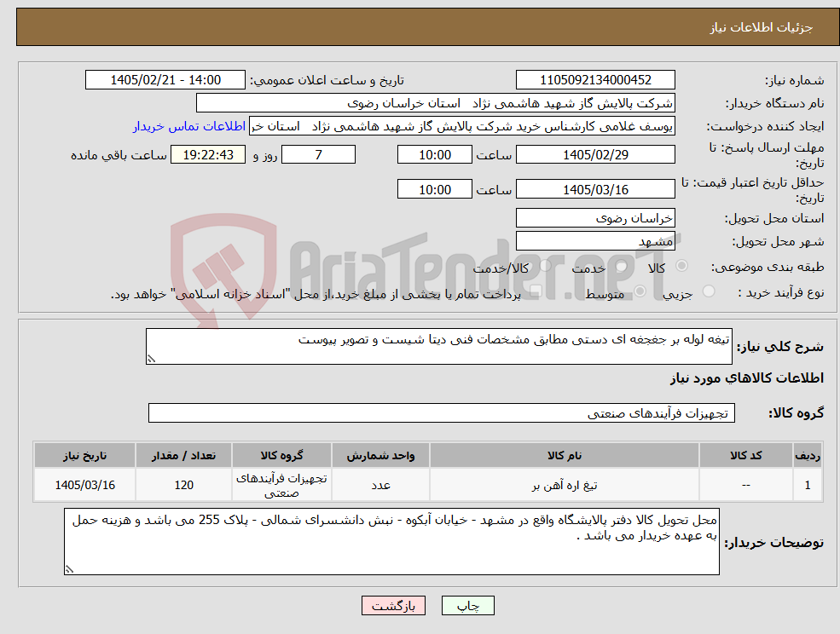The image size is (840, 634).
Task: Click the نام کالا column header
Action: (x=564, y=455)
